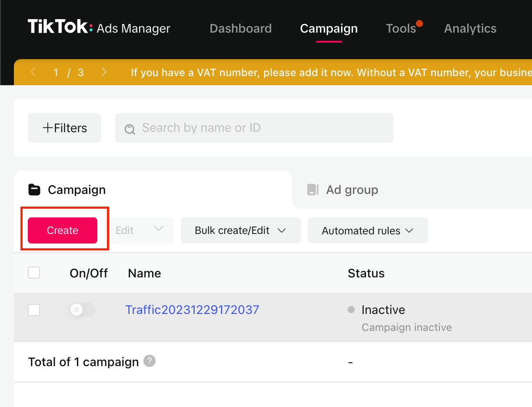532x407 pixels.
Task: Click the Ad group tab icon
Action: pyautogui.click(x=313, y=190)
